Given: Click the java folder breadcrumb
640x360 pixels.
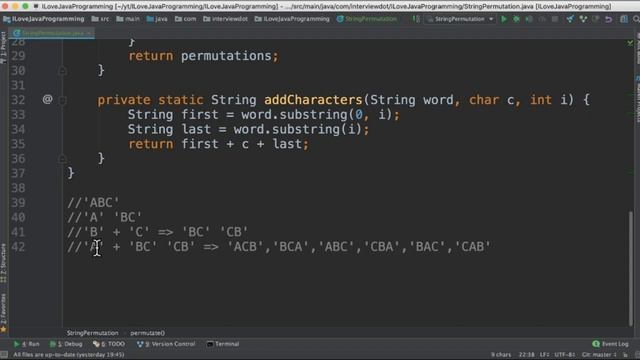Looking at the screenshot, I should tap(157, 19).
